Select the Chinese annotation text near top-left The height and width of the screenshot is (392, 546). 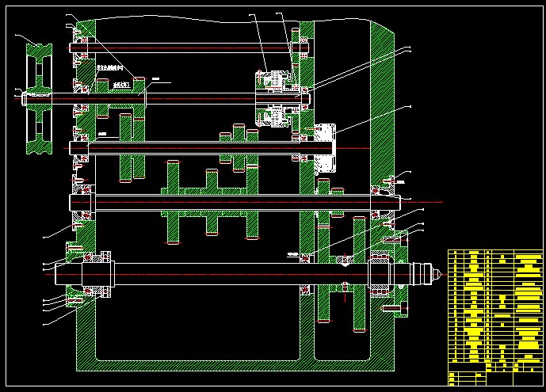(109, 68)
